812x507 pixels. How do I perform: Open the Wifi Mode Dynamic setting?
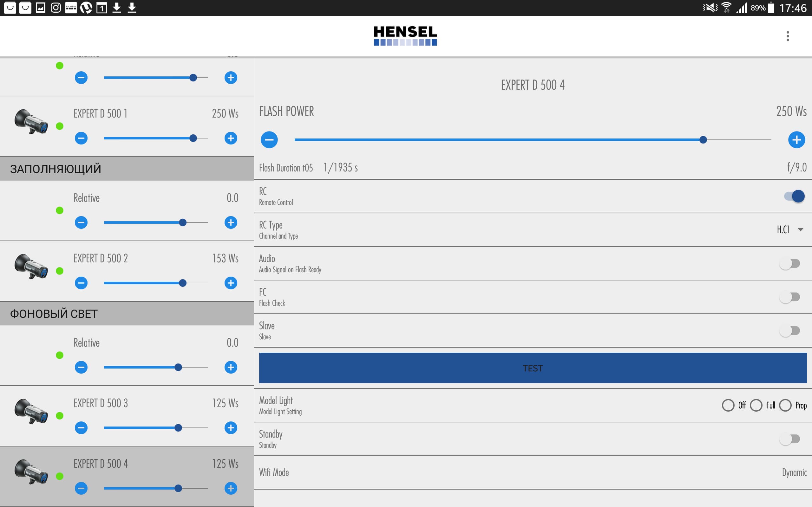pos(794,472)
